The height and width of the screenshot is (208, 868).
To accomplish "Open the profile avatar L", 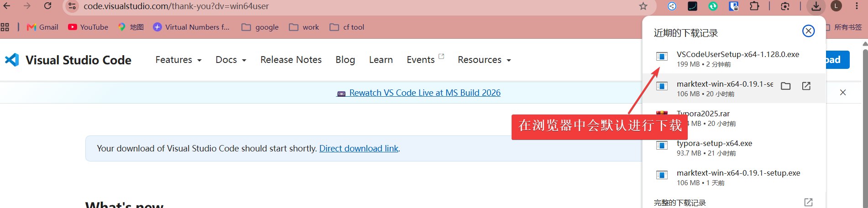I will [836, 6].
